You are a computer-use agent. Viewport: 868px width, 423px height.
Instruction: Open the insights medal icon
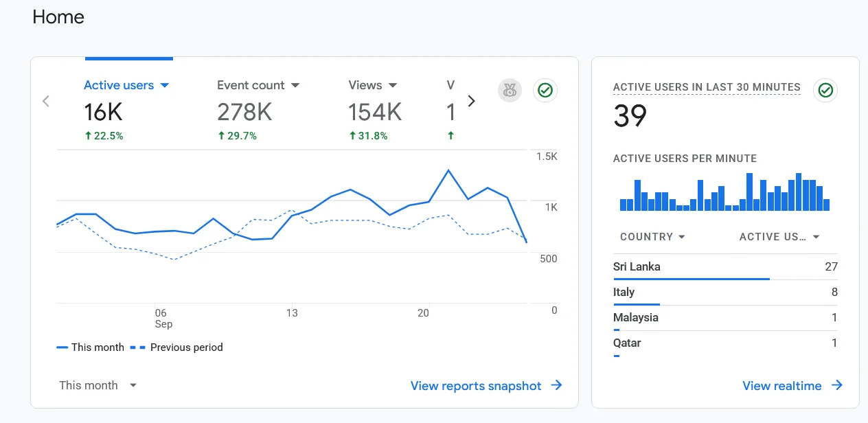[x=510, y=90]
